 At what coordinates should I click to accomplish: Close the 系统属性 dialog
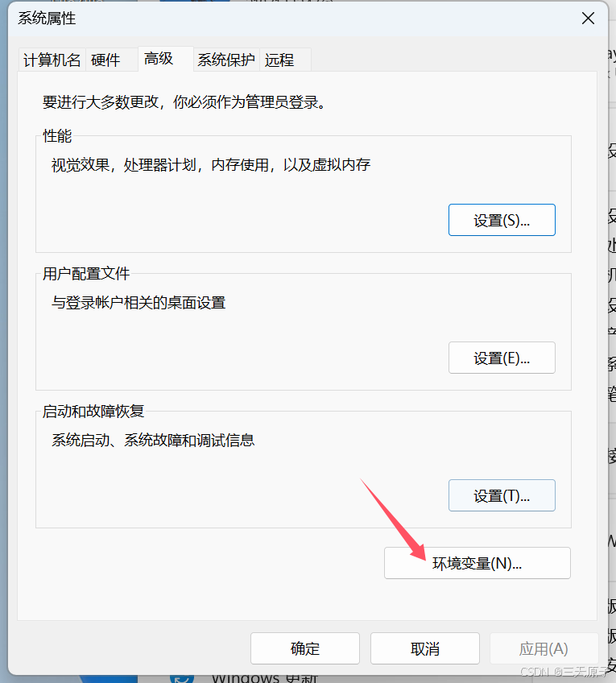pyautogui.click(x=588, y=19)
